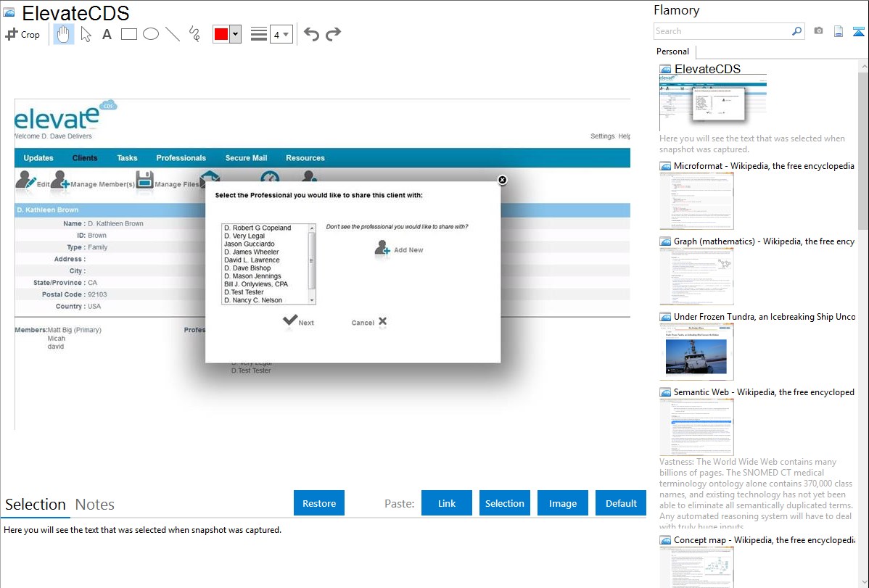The height and width of the screenshot is (588, 869).
Task: Click the Edit client icon
Action: point(25,180)
